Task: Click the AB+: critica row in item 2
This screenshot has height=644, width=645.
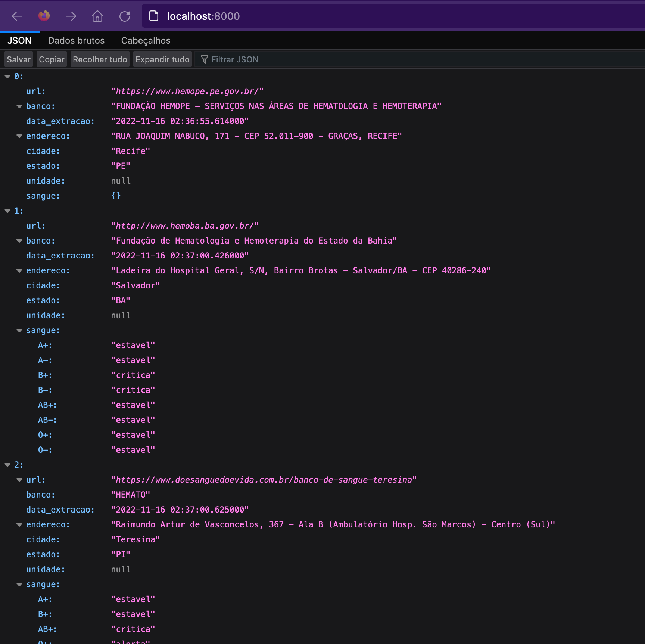Action: [322, 629]
